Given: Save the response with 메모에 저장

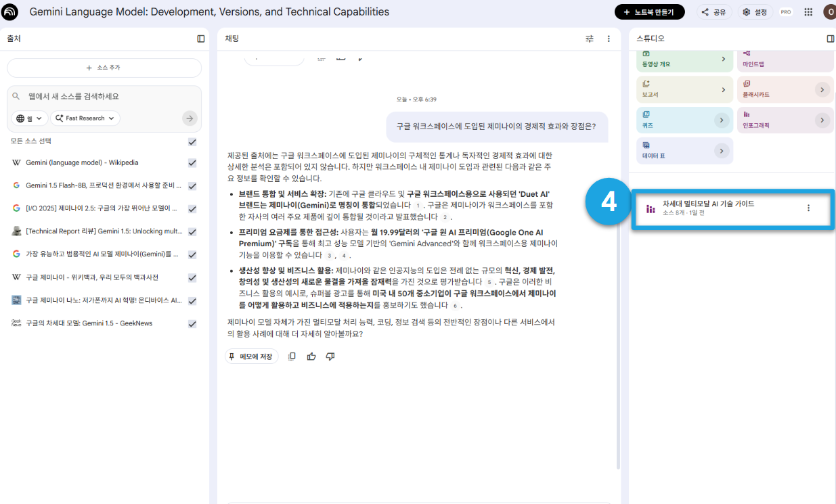Looking at the screenshot, I should [251, 357].
